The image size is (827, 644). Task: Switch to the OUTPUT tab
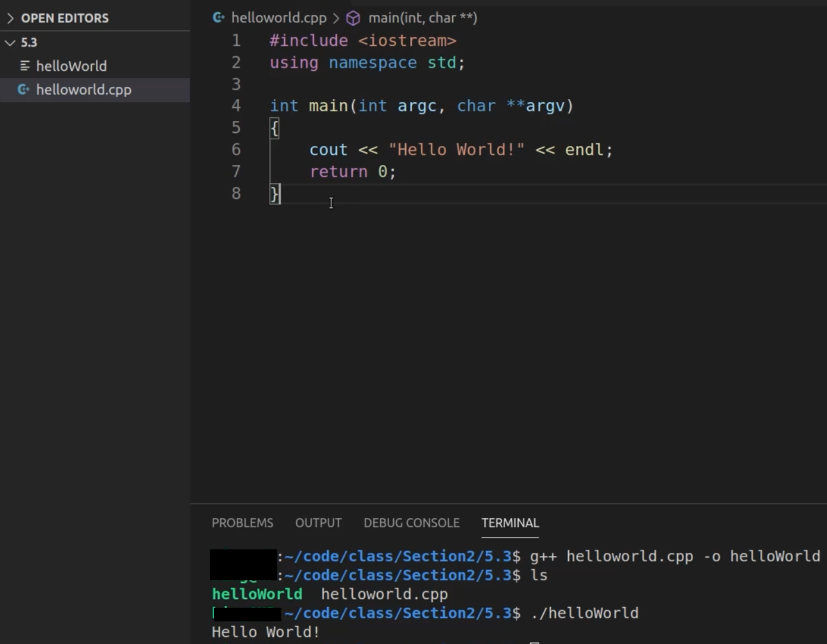(318, 523)
